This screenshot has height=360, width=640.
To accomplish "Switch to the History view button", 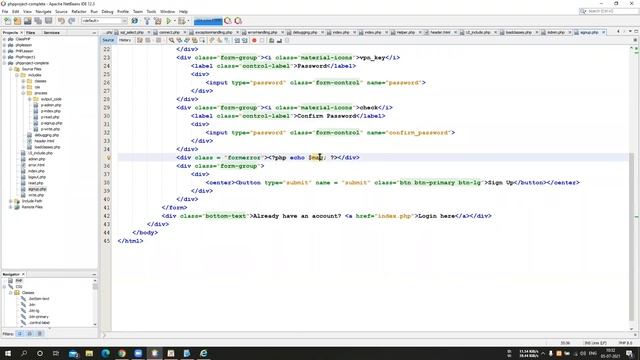I will [x=125, y=40].
